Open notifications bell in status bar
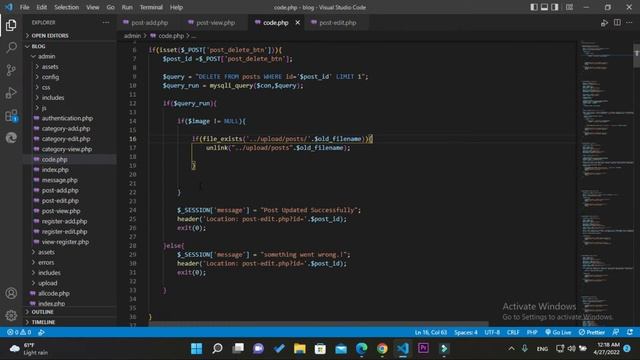Image resolution: width=640 pixels, height=360 pixels. click(630, 332)
